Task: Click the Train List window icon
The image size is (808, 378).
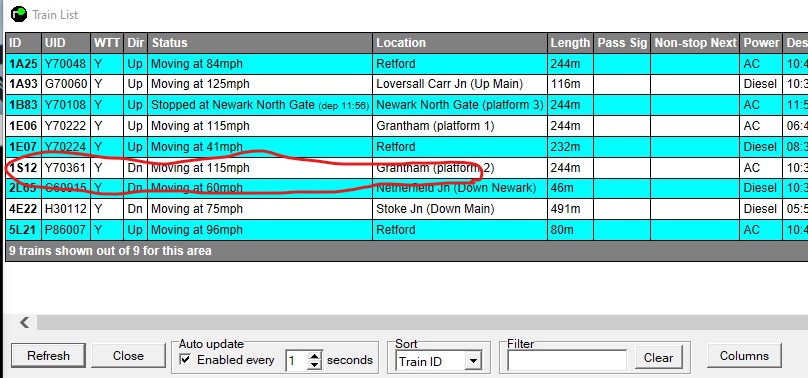Action: pyautogui.click(x=19, y=14)
